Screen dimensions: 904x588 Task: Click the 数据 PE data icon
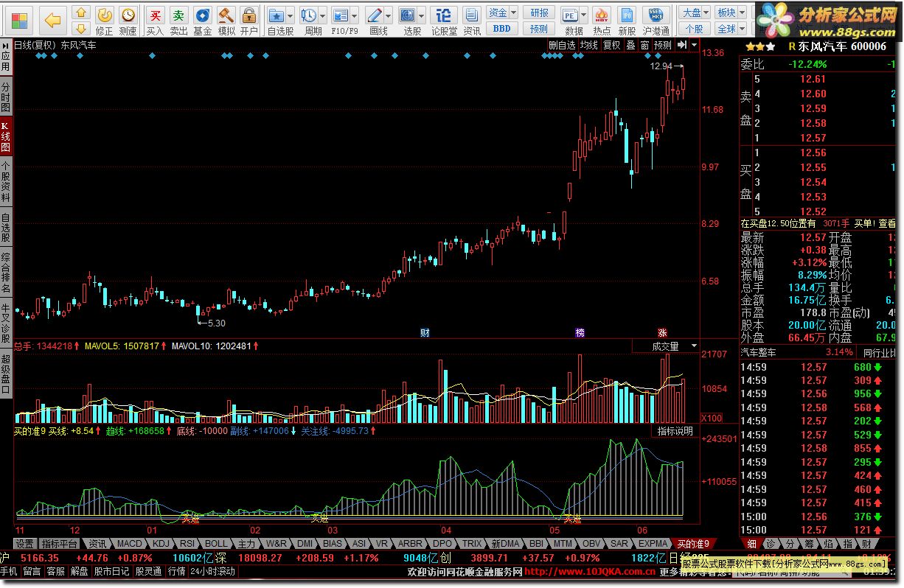coord(569,15)
